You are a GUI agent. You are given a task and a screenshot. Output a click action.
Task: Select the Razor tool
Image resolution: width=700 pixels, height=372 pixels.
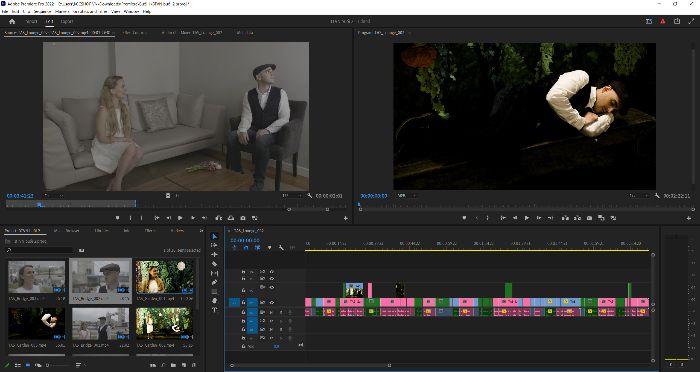click(214, 264)
